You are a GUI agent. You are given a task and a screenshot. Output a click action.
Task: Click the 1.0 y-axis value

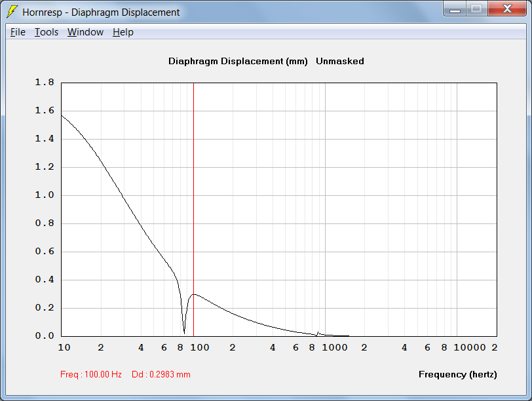[45, 195]
